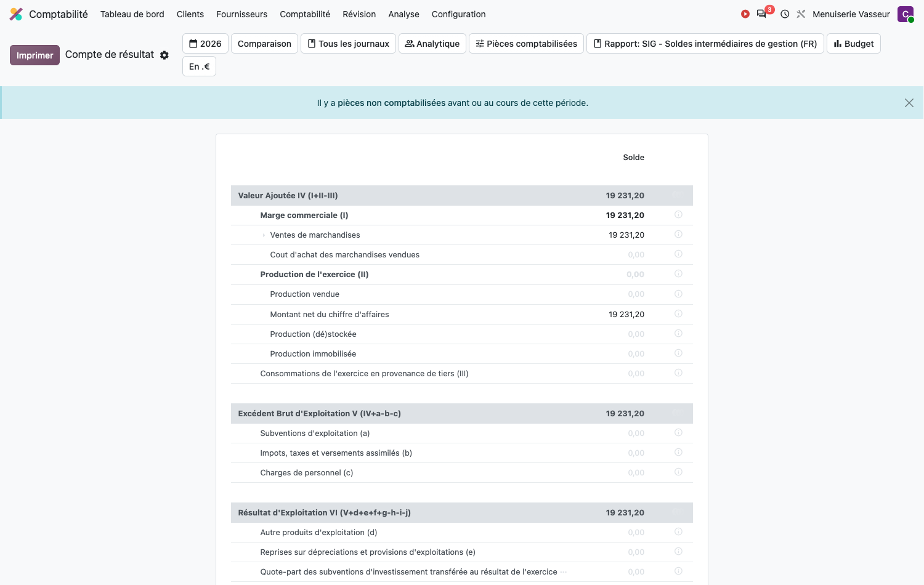924x585 pixels.
Task: Click the Valeur Ajoutée IV header row
Action: coord(462,195)
